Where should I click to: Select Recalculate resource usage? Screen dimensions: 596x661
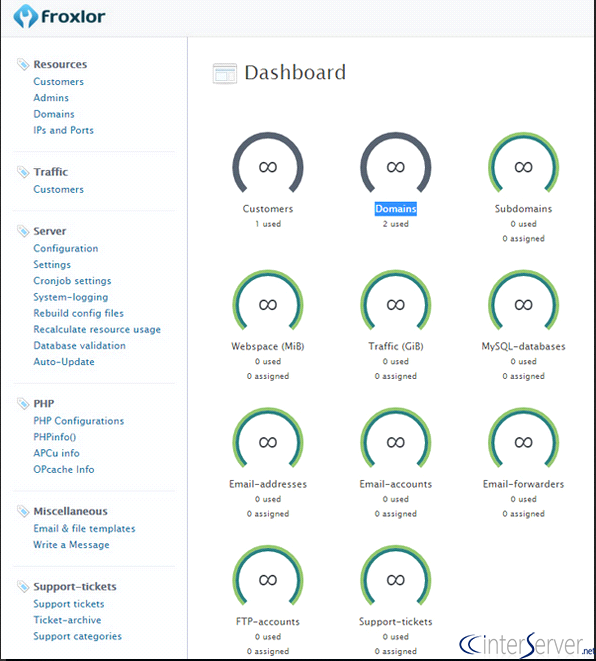[x=97, y=329]
